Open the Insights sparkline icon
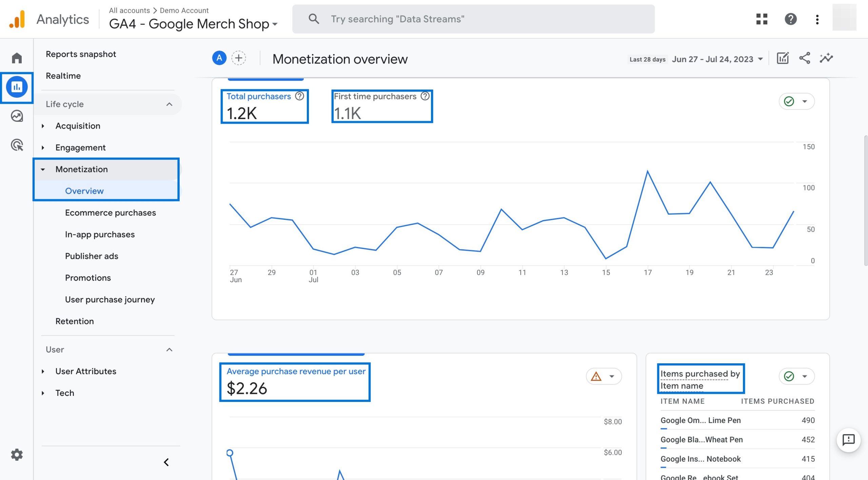This screenshot has width=868, height=480. pyautogui.click(x=826, y=58)
